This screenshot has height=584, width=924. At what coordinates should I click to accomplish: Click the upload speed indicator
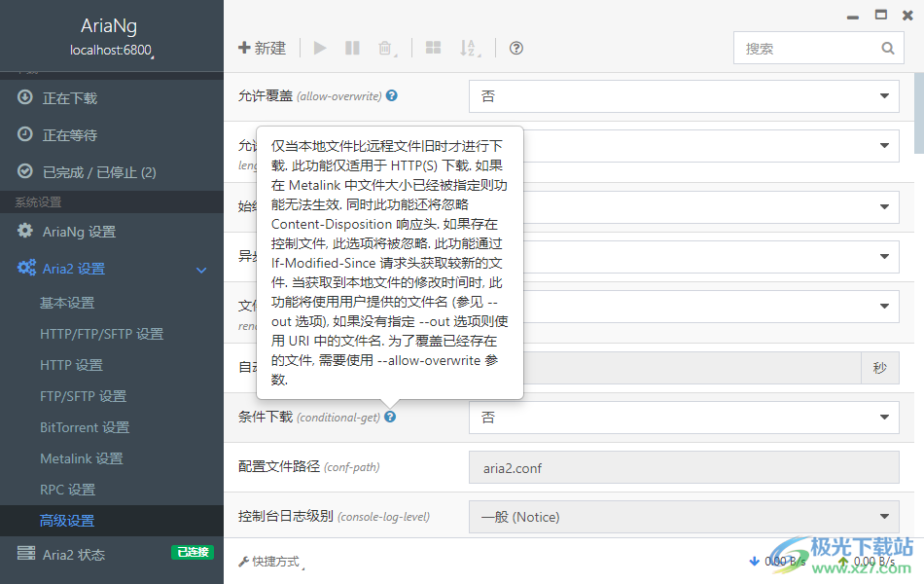867,562
